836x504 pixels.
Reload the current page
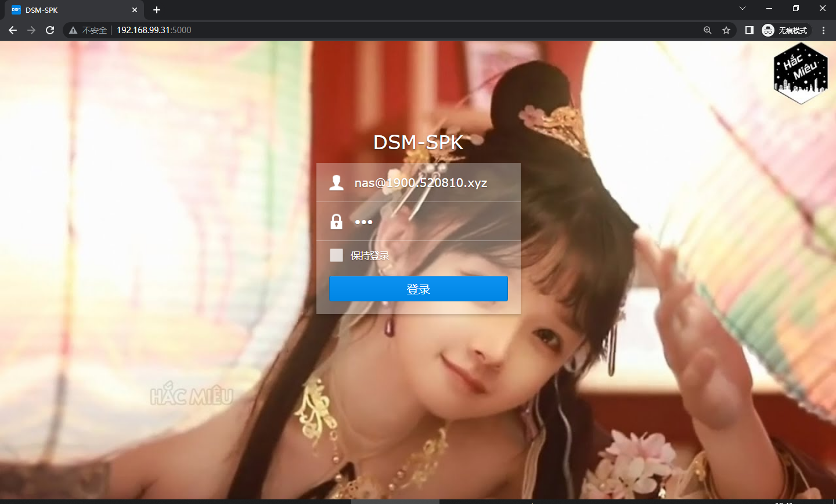coord(50,30)
